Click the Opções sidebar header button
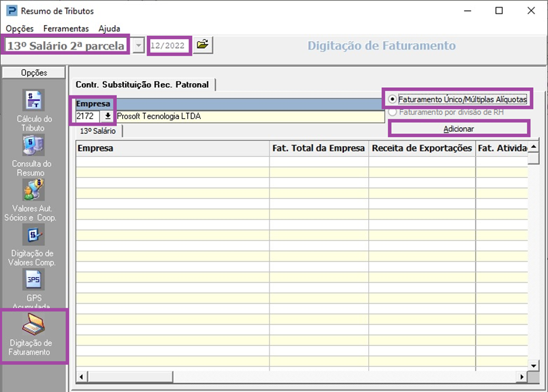Viewport: 548px width, 392px height. (34, 72)
